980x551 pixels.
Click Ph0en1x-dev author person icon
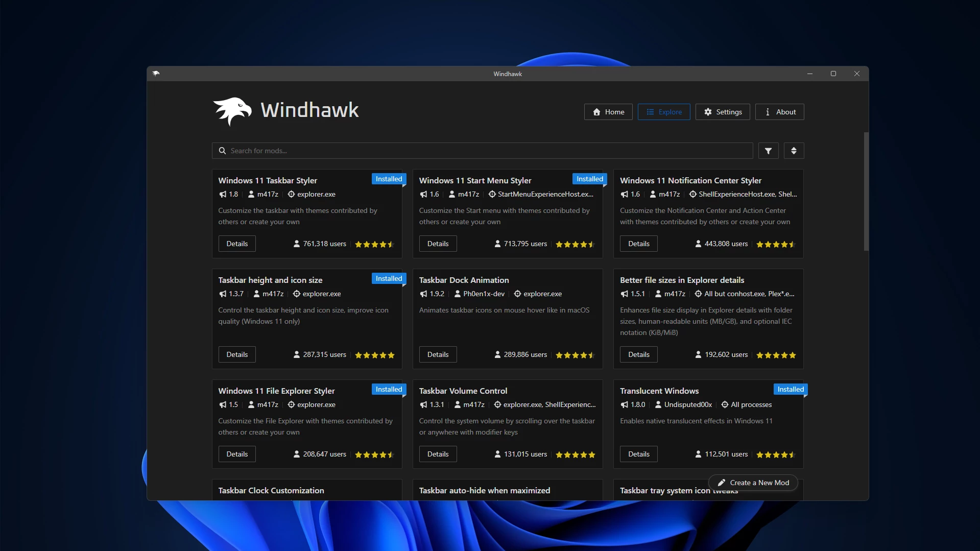point(458,294)
